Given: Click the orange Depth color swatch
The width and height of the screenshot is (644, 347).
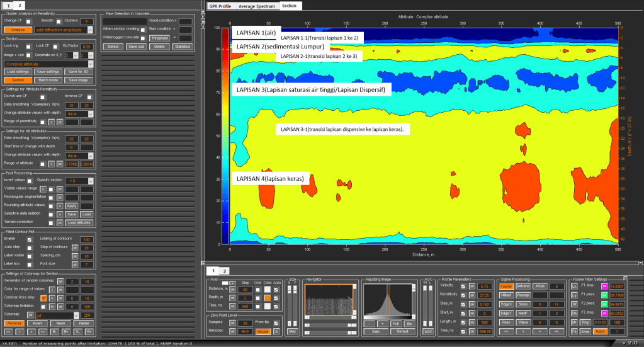Looking at the screenshot, I should (x=267, y=297).
